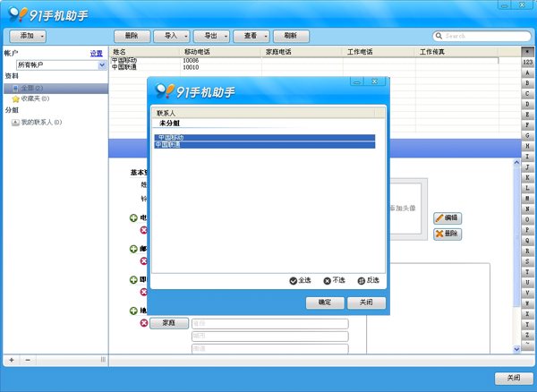Open the 设置 link beside 帐户

[x=97, y=54]
